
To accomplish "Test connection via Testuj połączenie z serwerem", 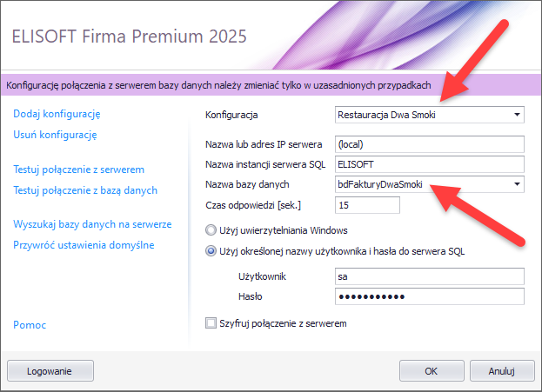I will tap(79, 169).
